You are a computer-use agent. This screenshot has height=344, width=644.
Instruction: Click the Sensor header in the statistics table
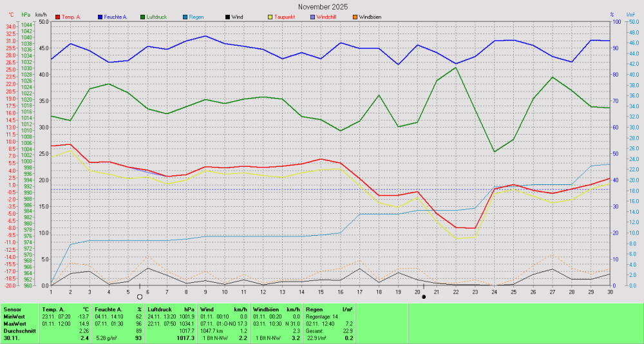13,309
